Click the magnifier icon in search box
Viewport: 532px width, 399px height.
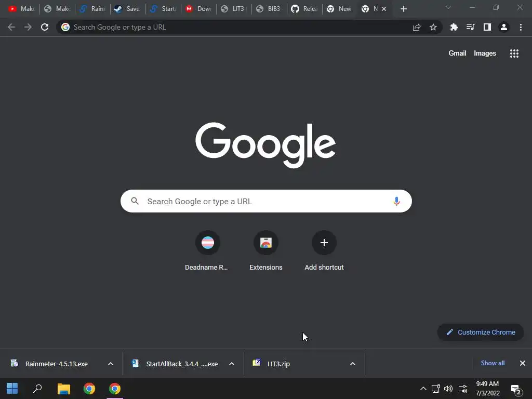coord(135,201)
